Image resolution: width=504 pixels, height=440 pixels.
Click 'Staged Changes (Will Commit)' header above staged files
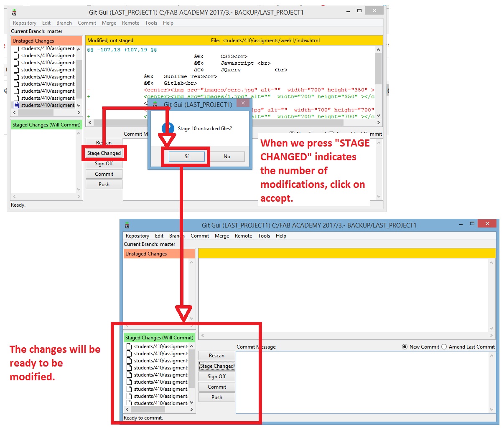coord(159,338)
